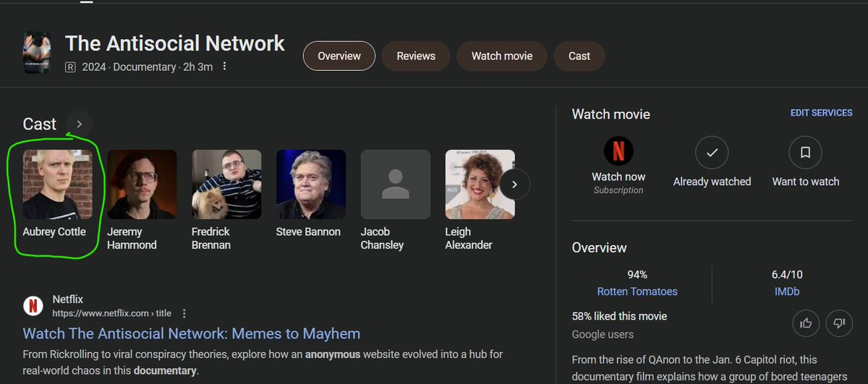Select Steve Bannon cast photo

coord(311,184)
